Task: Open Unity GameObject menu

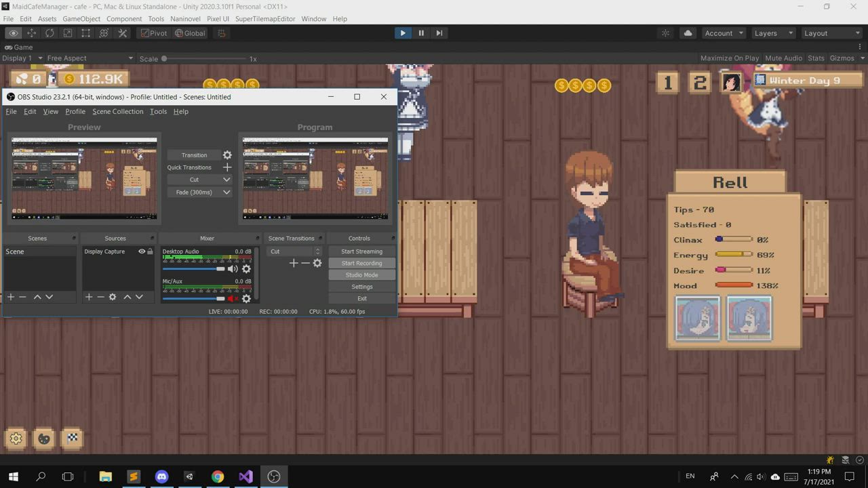Action: (x=81, y=19)
